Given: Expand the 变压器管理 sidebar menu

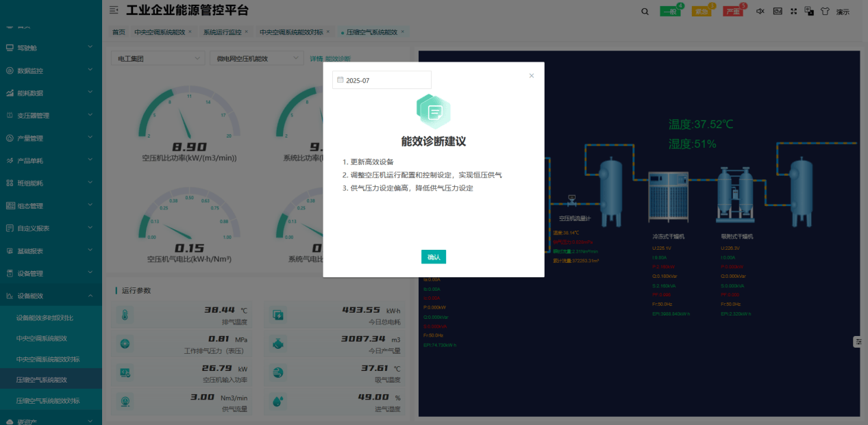Looking at the screenshot, I should [x=51, y=116].
